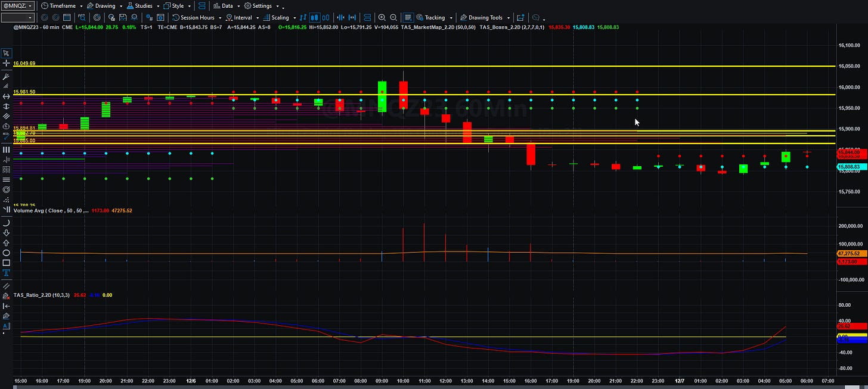Zoom out with the magnifier minus icon
This screenshot has height=389, width=868.
click(392, 17)
